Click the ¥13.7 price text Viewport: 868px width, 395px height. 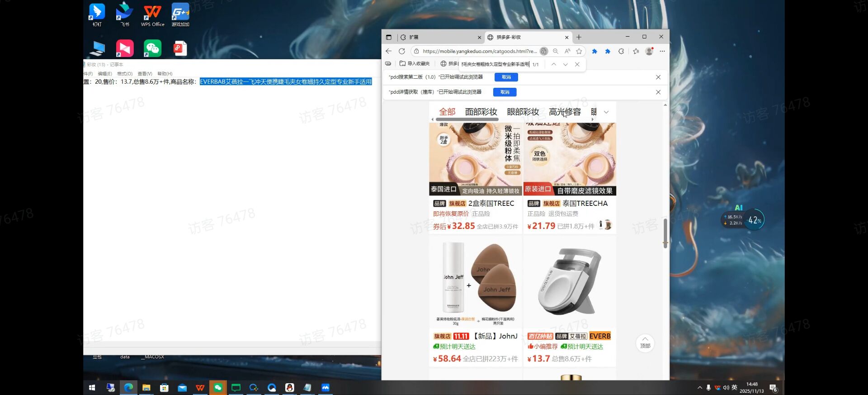538,358
